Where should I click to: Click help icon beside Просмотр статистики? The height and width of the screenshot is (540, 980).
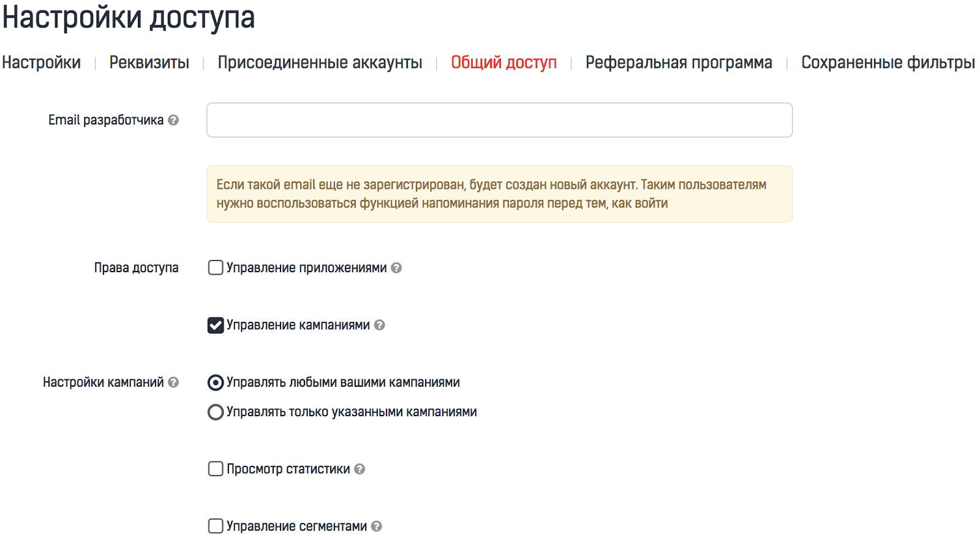pyautogui.click(x=360, y=469)
